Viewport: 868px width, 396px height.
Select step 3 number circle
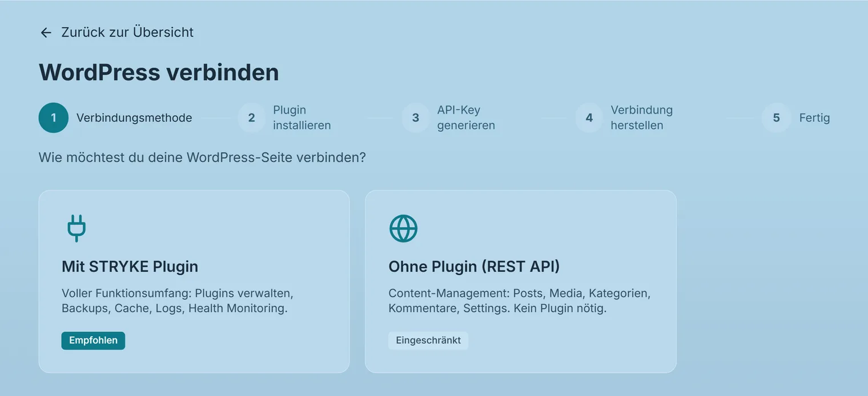[416, 118]
